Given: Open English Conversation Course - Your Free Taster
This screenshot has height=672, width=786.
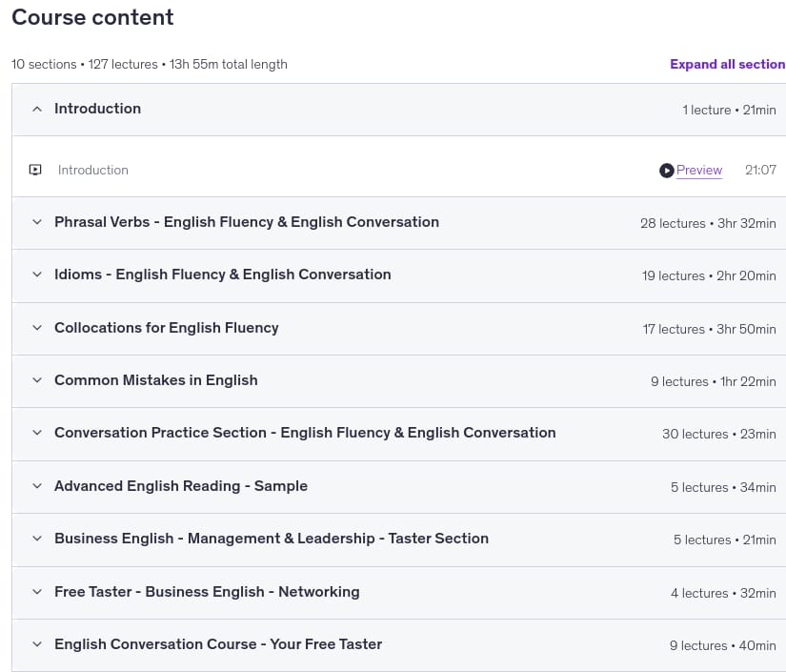Looking at the screenshot, I should point(218,644).
